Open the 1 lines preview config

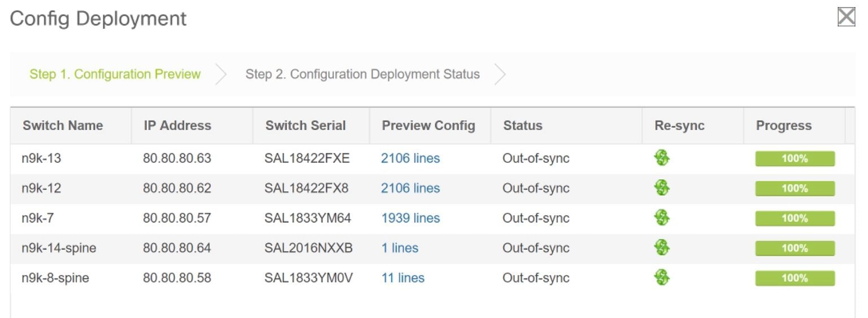pos(400,248)
